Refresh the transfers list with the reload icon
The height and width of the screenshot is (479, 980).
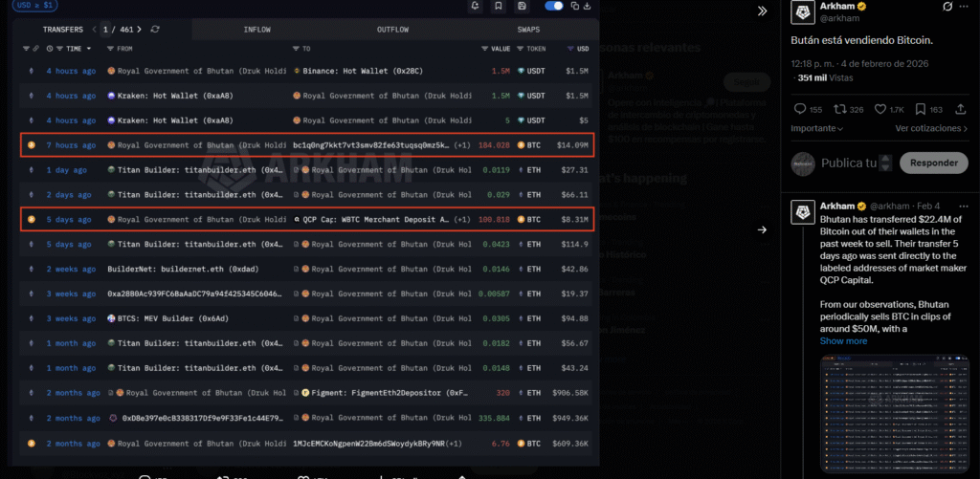tap(156, 30)
